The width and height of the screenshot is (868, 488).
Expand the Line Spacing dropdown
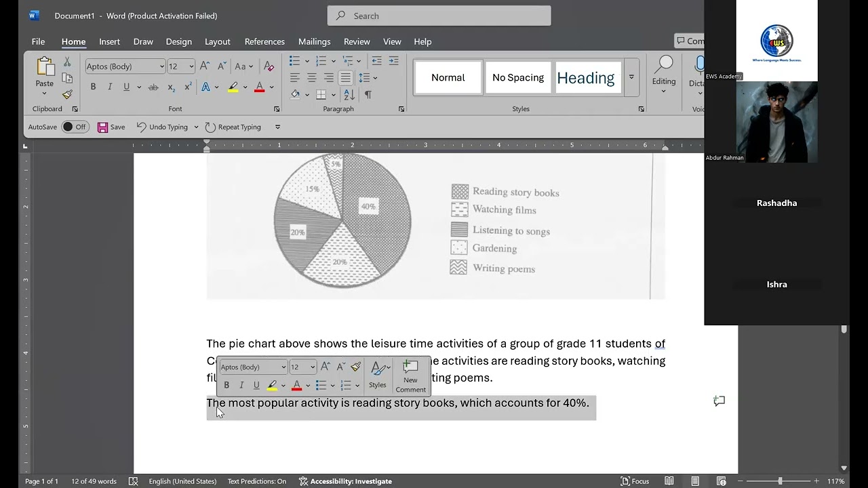(x=375, y=78)
